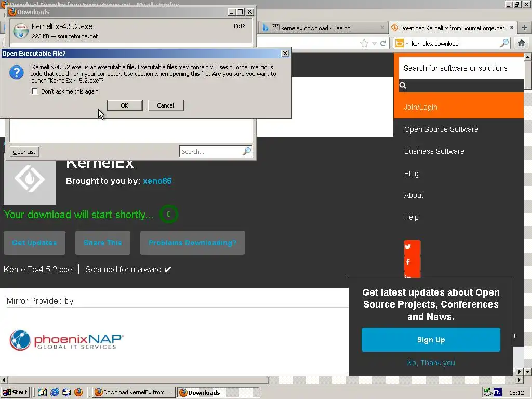532x399 pixels.
Task: Click the green download countdown circle
Action: click(x=169, y=214)
